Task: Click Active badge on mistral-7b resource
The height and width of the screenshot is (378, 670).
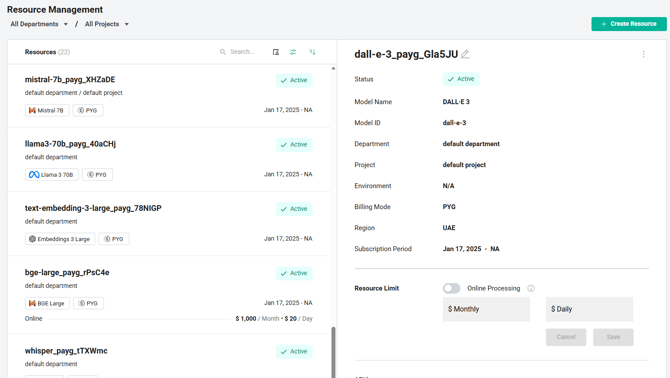Action: pyautogui.click(x=294, y=80)
